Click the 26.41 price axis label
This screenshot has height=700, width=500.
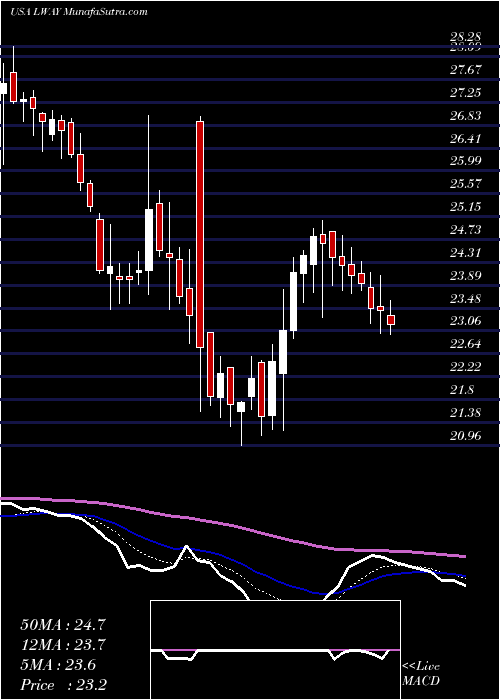(x=466, y=138)
